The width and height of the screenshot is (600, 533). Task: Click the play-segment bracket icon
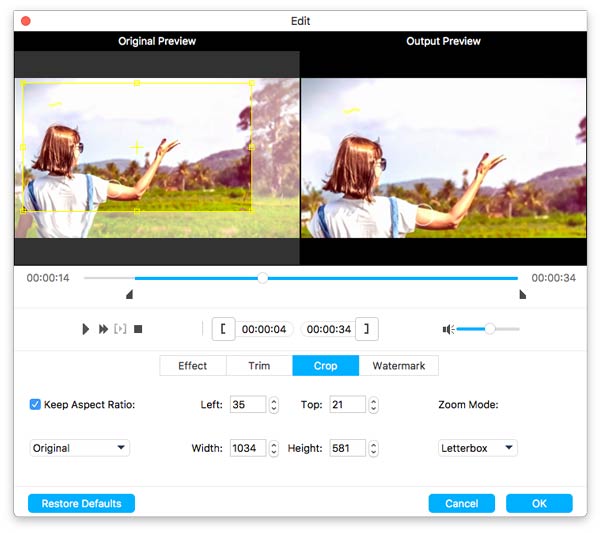coord(121,329)
